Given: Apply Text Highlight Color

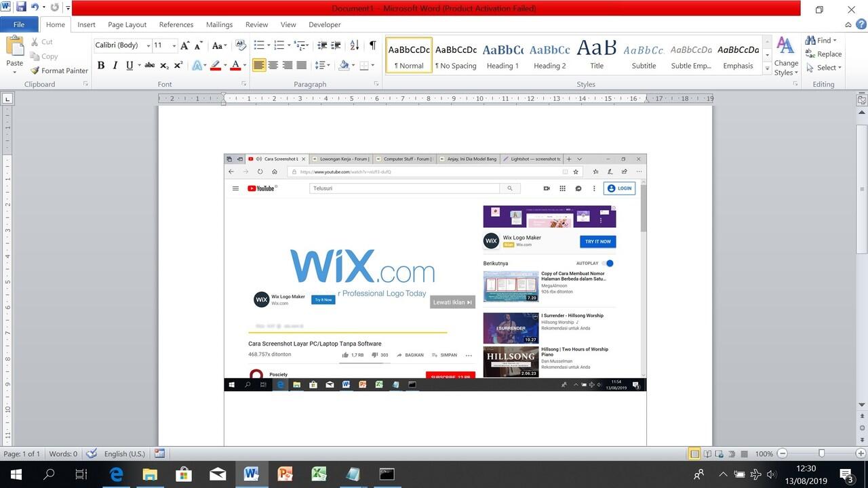Looking at the screenshot, I should pos(217,65).
